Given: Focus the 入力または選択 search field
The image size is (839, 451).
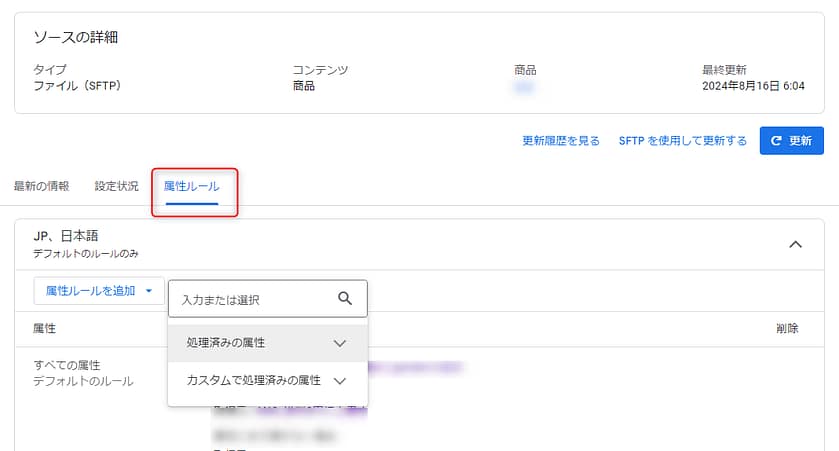Looking at the screenshot, I should [255, 299].
